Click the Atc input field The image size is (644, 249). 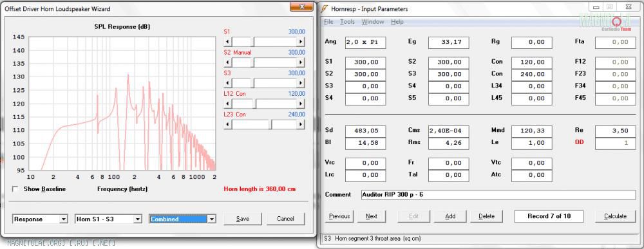click(x=532, y=175)
